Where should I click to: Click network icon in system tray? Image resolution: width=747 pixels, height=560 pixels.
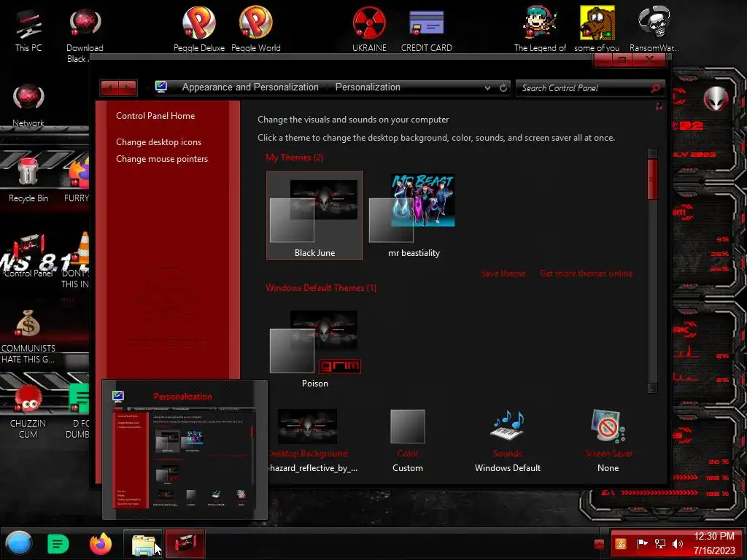coord(660,544)
